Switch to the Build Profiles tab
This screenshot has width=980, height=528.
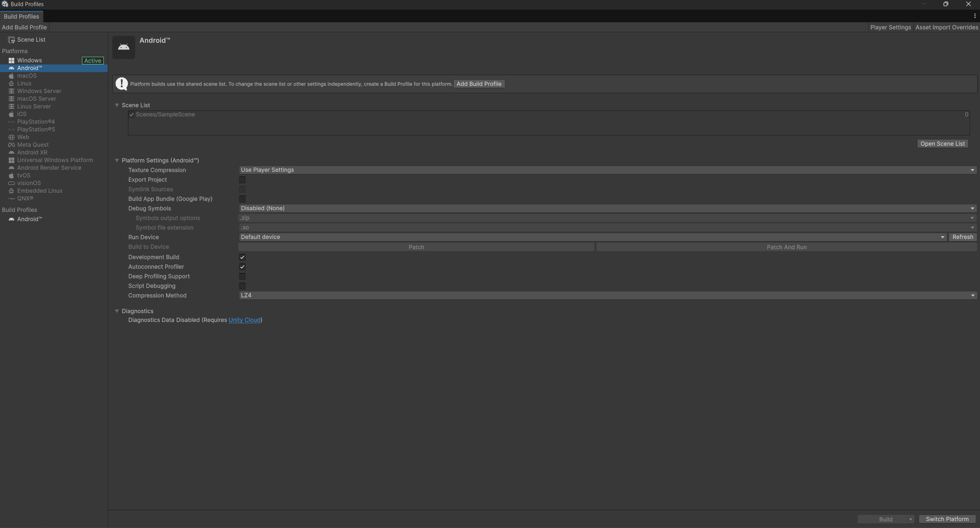coord(21,16)
